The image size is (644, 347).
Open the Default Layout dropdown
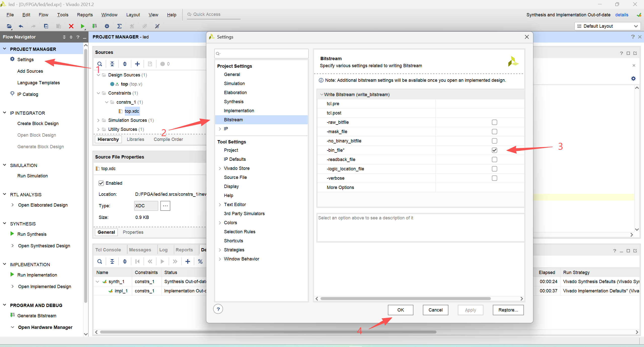pos(607,26)
